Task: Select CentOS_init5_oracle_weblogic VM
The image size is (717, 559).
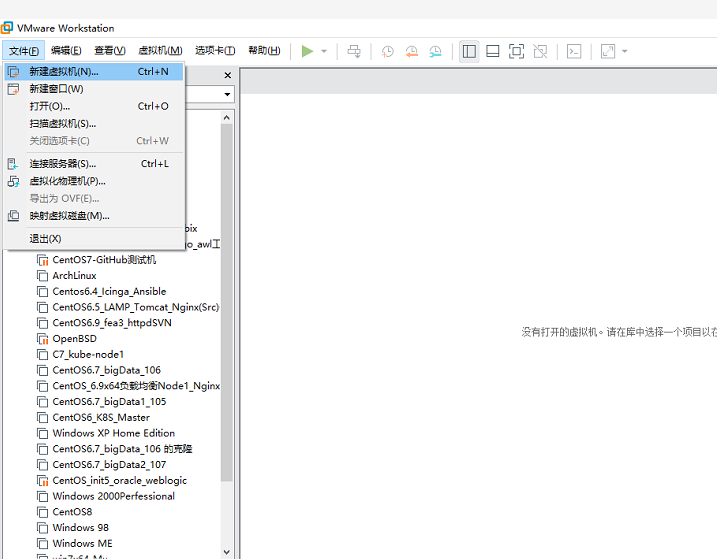Action: 119,481
